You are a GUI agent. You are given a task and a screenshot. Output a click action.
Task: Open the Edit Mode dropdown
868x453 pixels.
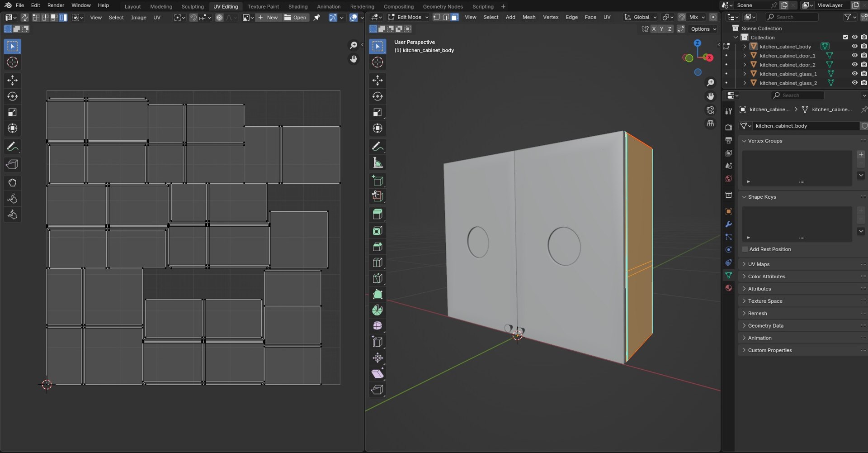click(x=408, y=17)
